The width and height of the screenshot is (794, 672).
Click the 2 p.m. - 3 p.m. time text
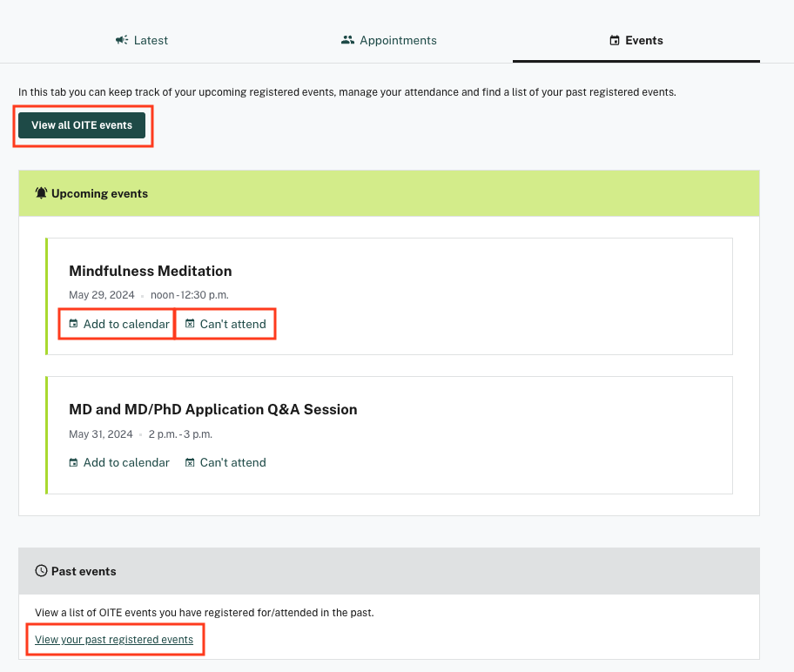[x=180, y=434]
